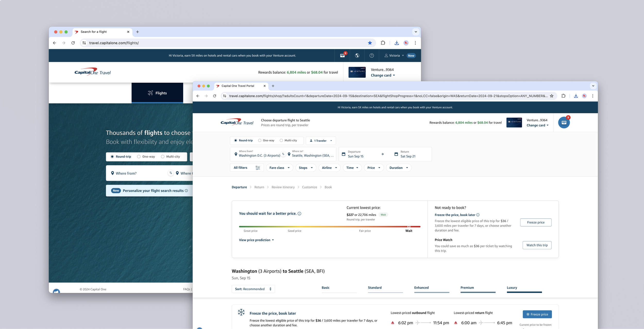The image size is (644, 329).
Task: Reload the Capital One Travel Portal page
Action: click(215, 96)
